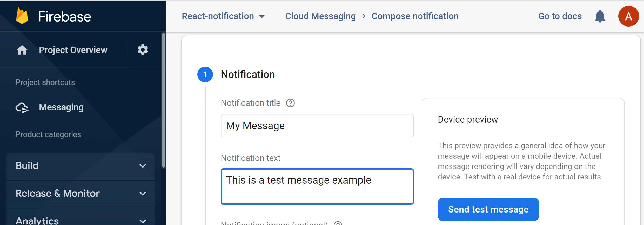Expand the Analytics category
644x225 pixels.
pyautogui.click(x=81, y=218)
